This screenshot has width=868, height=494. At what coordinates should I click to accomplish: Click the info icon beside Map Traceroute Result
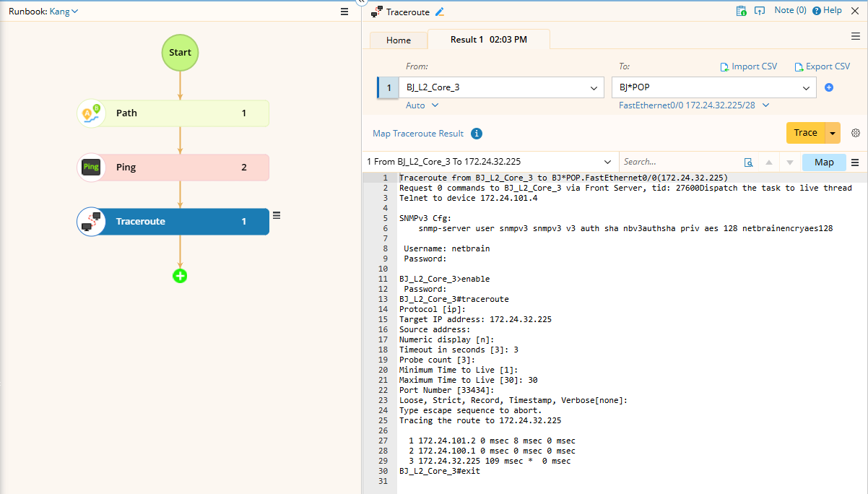pos(477,134)
